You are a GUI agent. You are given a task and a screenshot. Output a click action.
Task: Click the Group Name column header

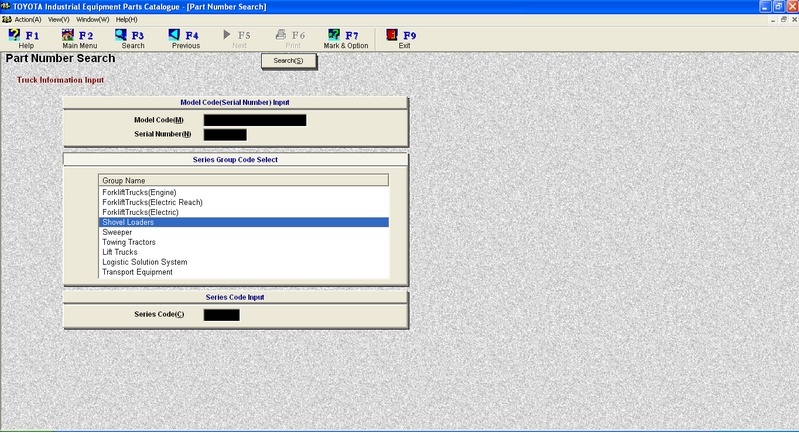243,180
